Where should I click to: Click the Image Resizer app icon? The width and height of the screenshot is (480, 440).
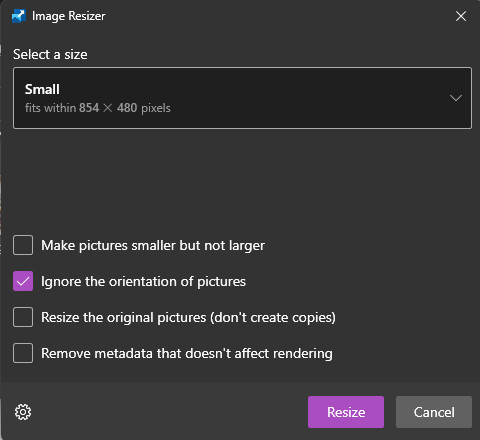coord(19,16)
